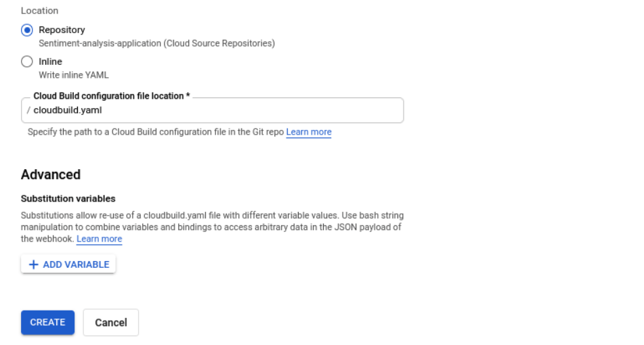Click the Location section label
644x345 pixels.
39,11
